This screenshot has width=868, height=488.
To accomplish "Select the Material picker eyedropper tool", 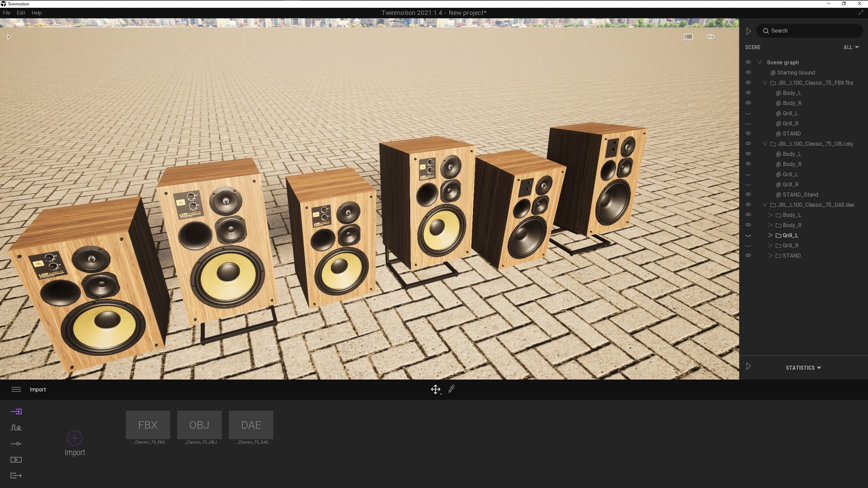I will [451, 389].
